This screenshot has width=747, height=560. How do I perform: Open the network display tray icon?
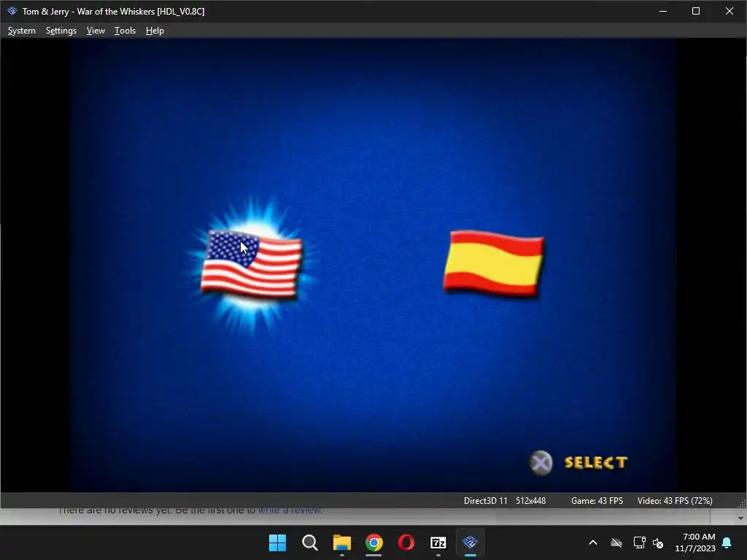639,542
